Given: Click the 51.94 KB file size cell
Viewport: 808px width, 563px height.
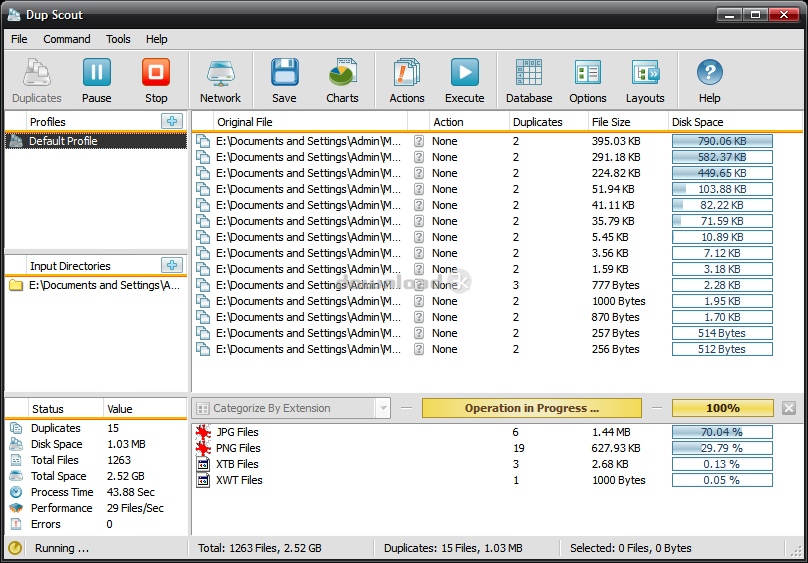Looking at the screenshot, I should click(613, 189).
